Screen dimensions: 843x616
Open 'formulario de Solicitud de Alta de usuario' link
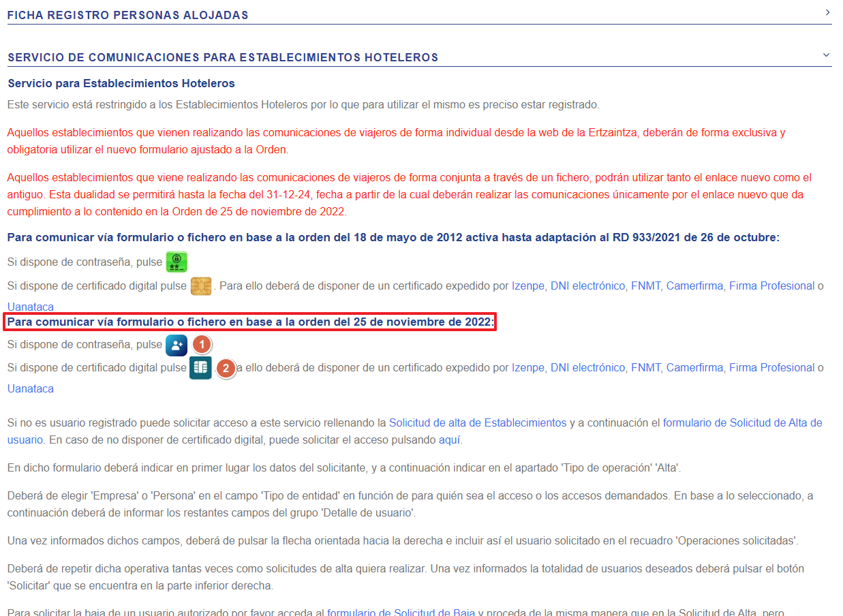[x=742, y=423]
